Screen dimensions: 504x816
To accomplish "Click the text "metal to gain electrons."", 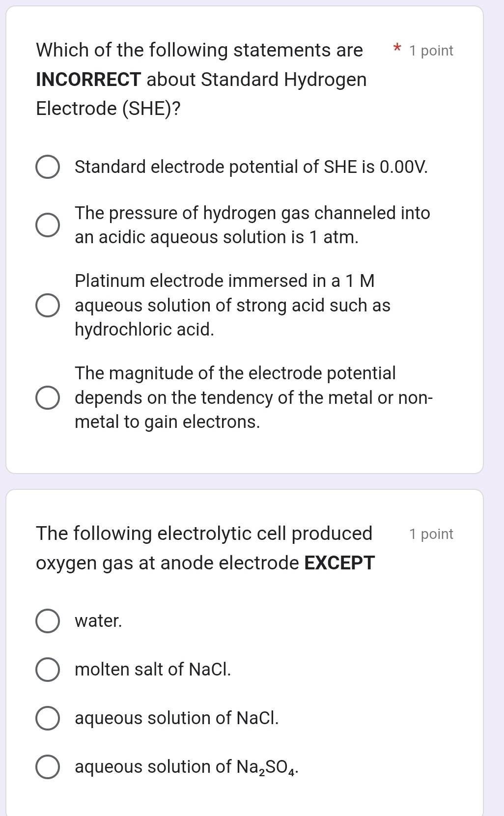I will click(167, 422).
